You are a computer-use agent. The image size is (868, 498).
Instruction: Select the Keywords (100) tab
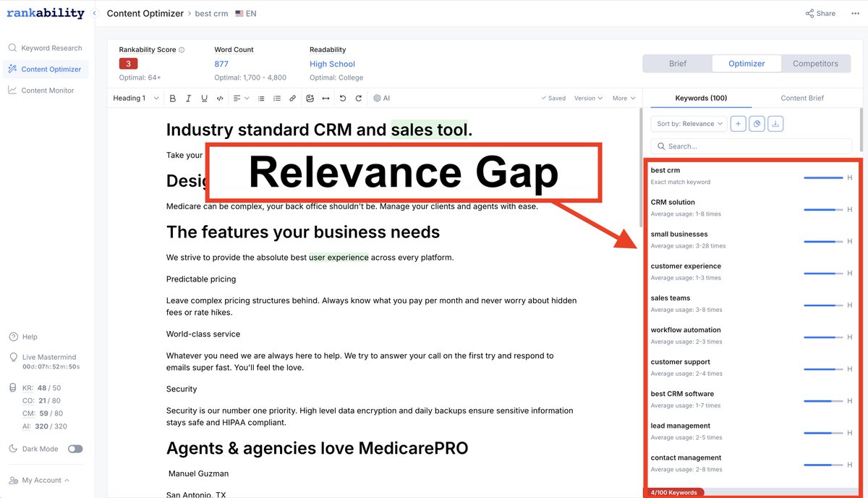coord(701,98)
